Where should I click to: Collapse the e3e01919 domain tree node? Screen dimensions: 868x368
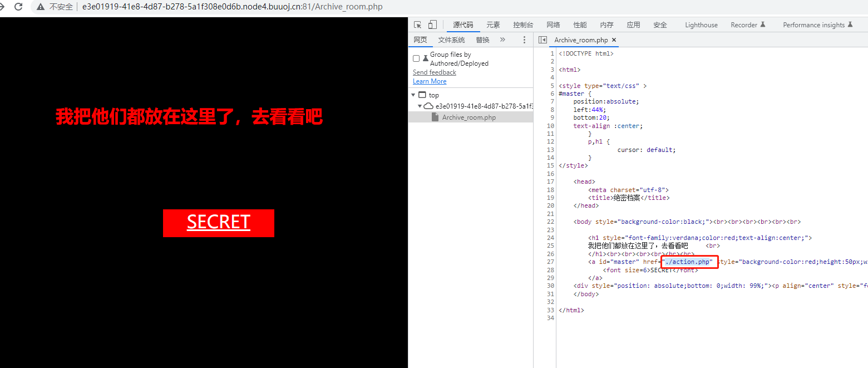[420, 106]
